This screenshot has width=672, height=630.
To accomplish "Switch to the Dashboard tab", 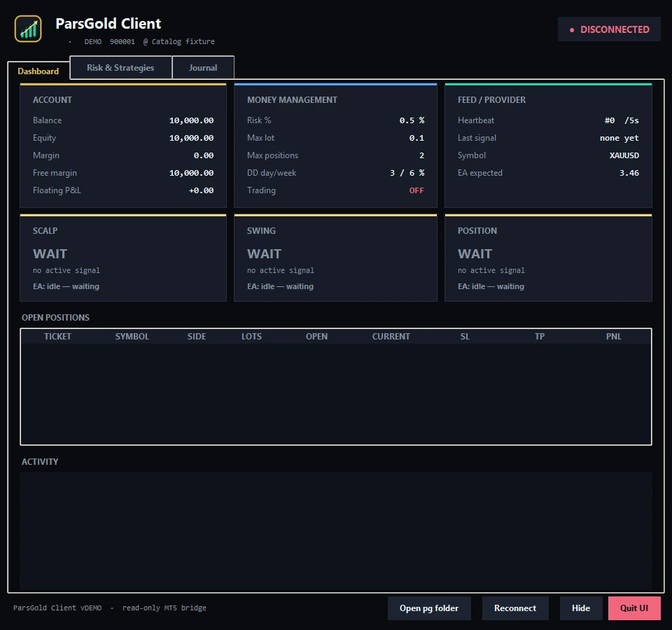I will pos(38,71).
